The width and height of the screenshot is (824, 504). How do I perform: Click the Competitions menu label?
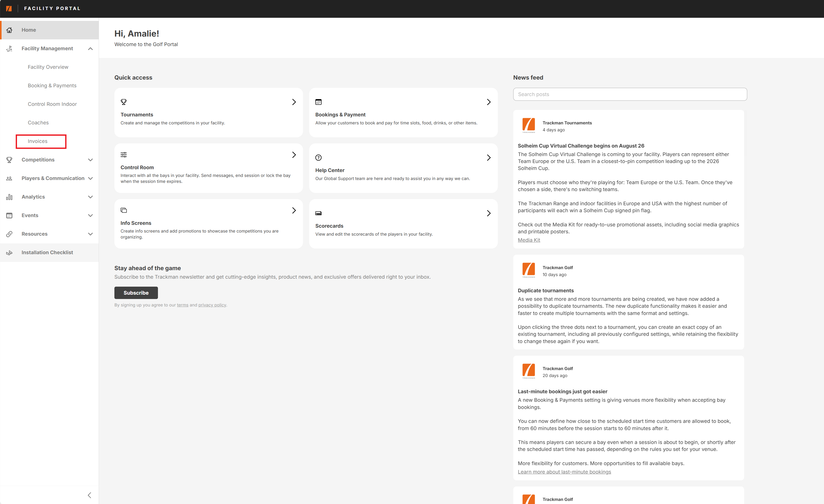38,160
